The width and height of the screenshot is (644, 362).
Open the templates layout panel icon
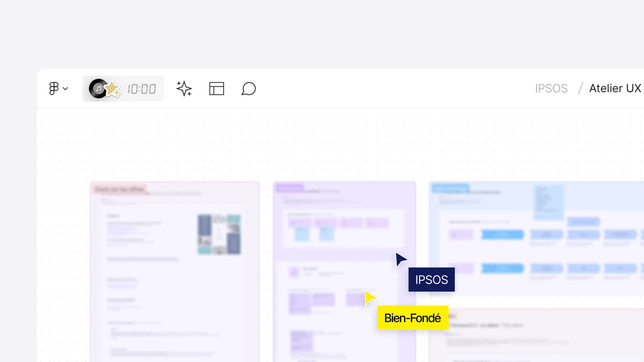tap(216, 88)
